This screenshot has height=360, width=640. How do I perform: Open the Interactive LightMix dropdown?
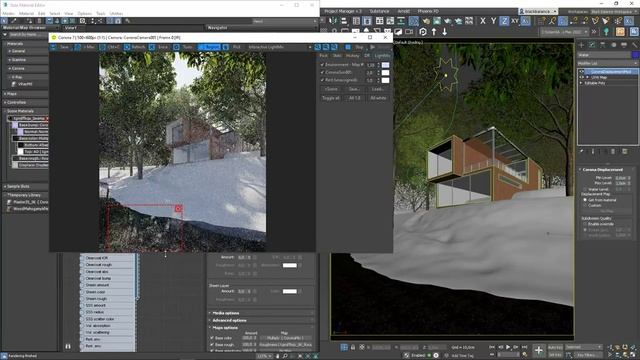(280, 47)
